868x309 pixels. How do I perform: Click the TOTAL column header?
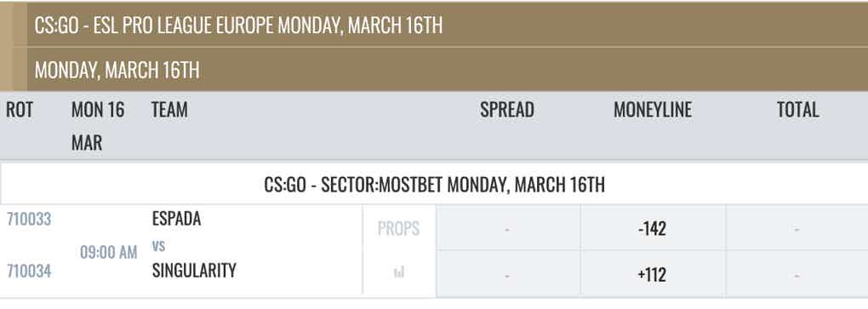tap(797, 110)
